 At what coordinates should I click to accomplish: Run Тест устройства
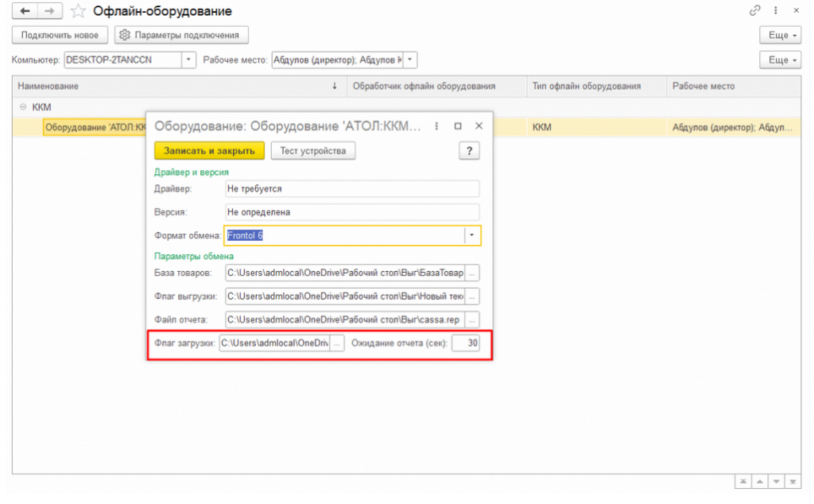coord(313,151)
